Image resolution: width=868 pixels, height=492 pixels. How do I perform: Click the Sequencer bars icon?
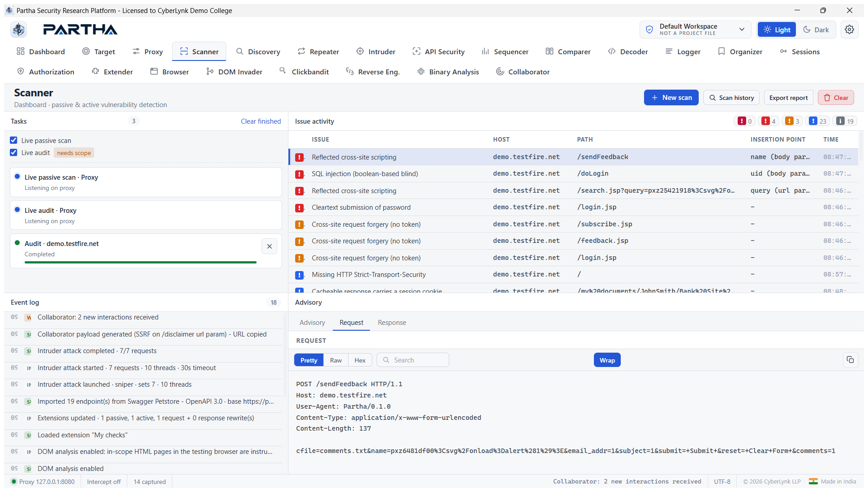(x=486, y=52)
